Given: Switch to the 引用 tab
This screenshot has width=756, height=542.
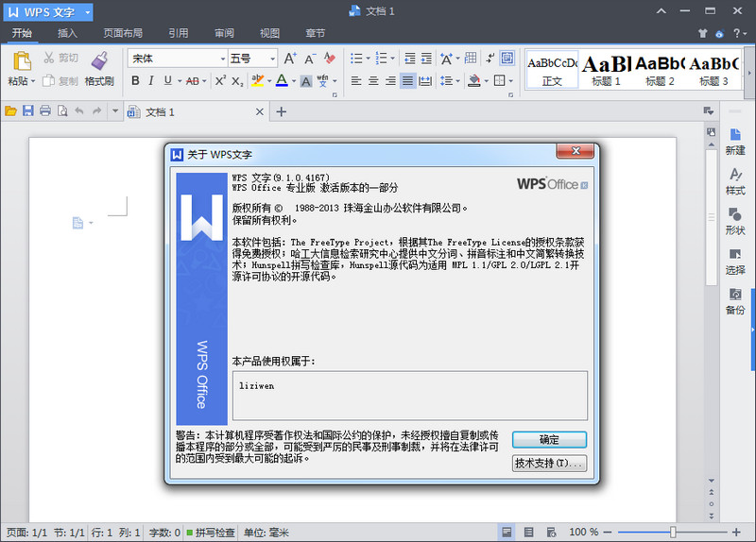Looking at the screenshot, I should (178, 33).
